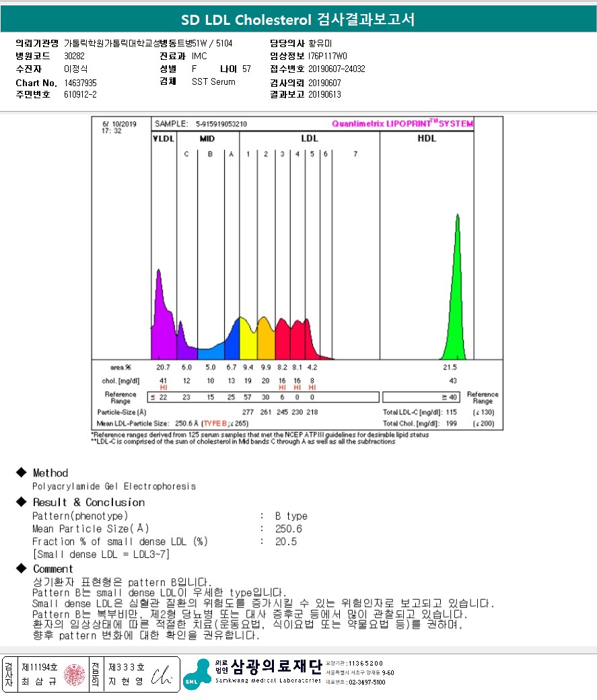This screenshot has height=700, width=597.
Task: Select hospital code value 30282
Action: [74, 57]
